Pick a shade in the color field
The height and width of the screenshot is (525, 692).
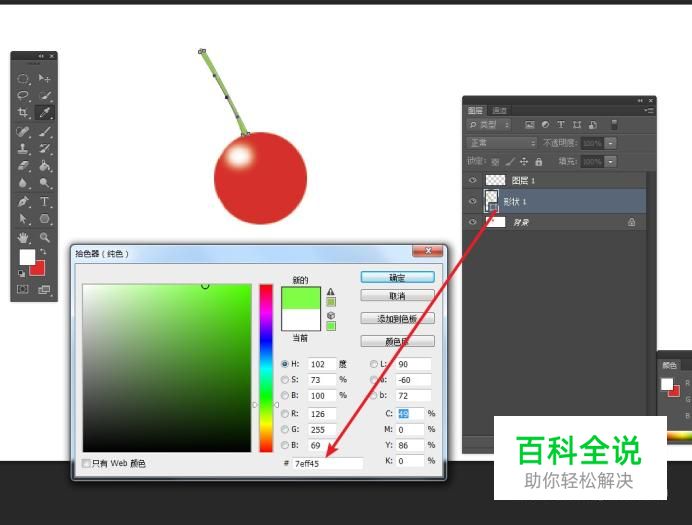tap(167, 368)
